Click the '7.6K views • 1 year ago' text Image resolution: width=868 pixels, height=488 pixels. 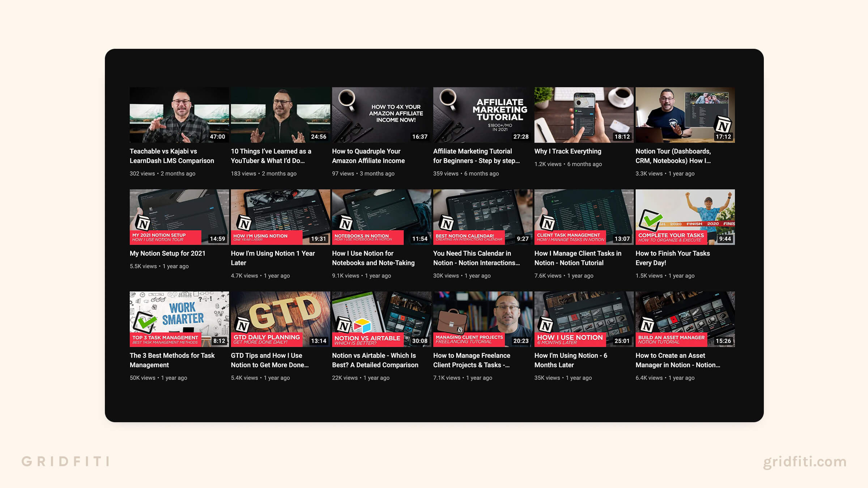564,276
